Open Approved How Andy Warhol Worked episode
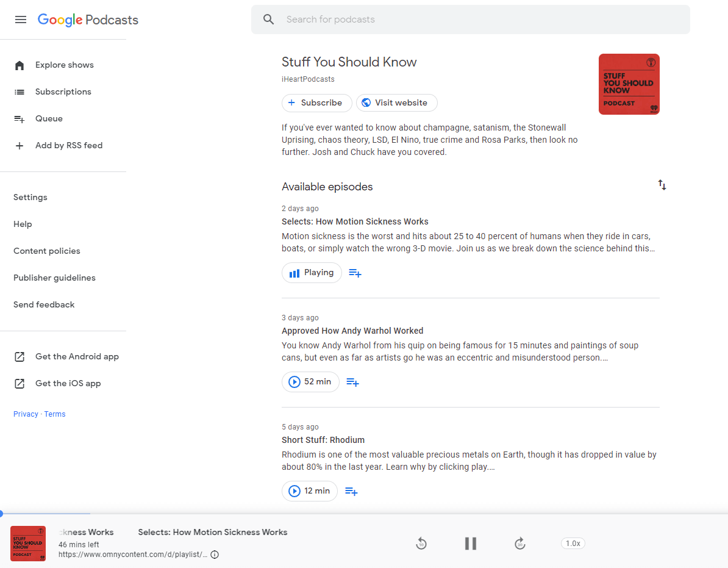 [352, 331]
